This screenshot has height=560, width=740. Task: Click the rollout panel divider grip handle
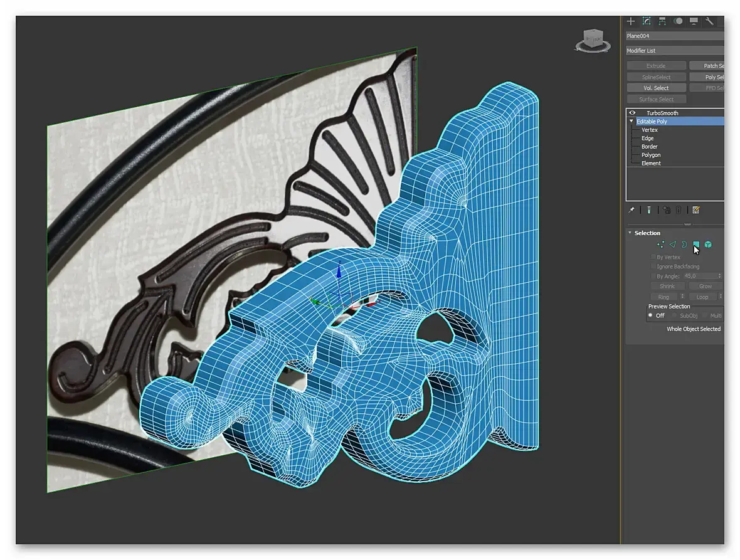687,224
